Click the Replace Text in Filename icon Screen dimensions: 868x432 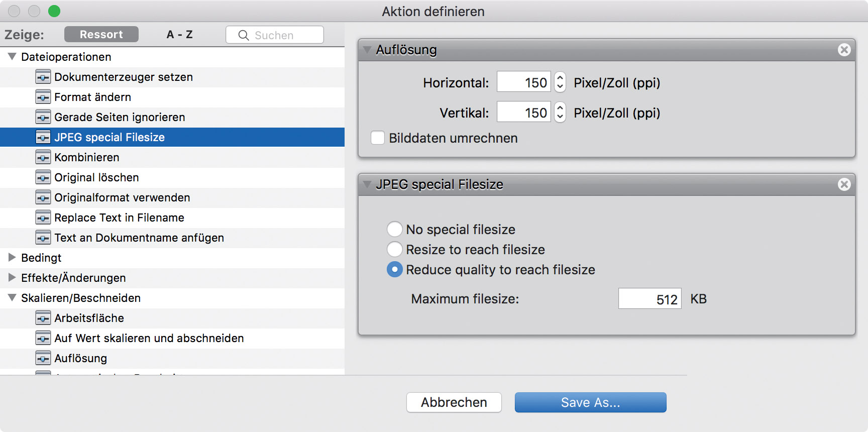(x=43, y=218)
